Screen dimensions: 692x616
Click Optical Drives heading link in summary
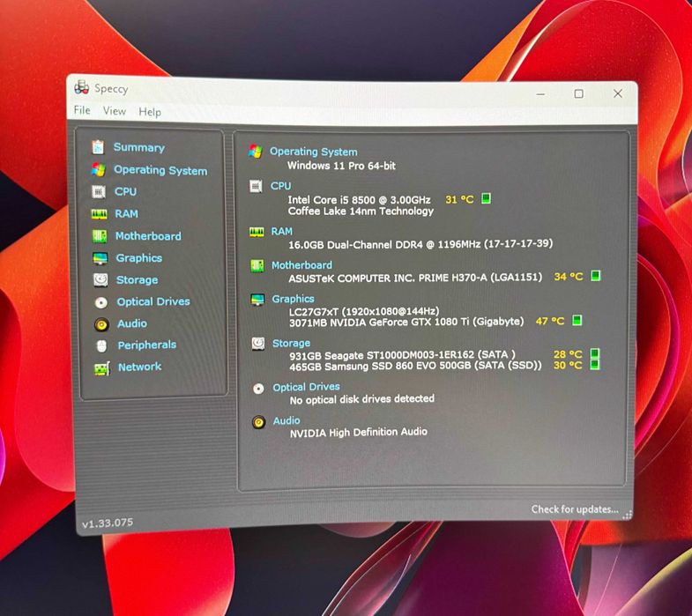[306, 387]
